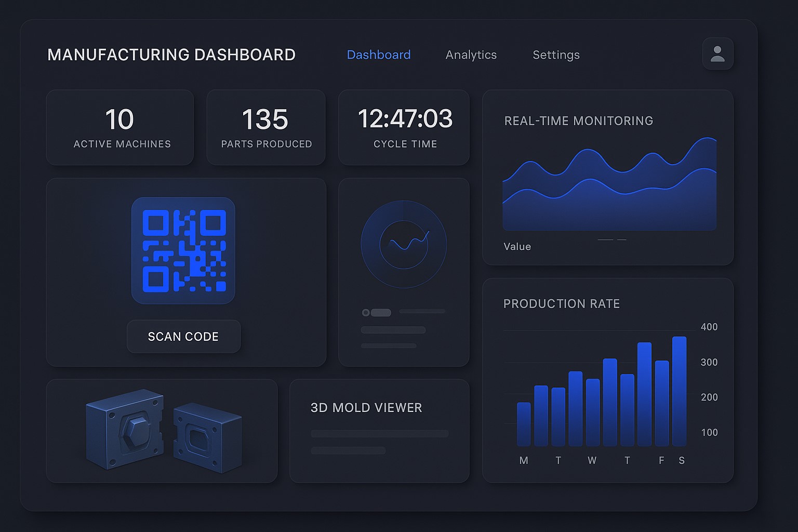Select the CYCLE TIME label
The height and width of the screenshot is (532, 798).
coord(405,144)
